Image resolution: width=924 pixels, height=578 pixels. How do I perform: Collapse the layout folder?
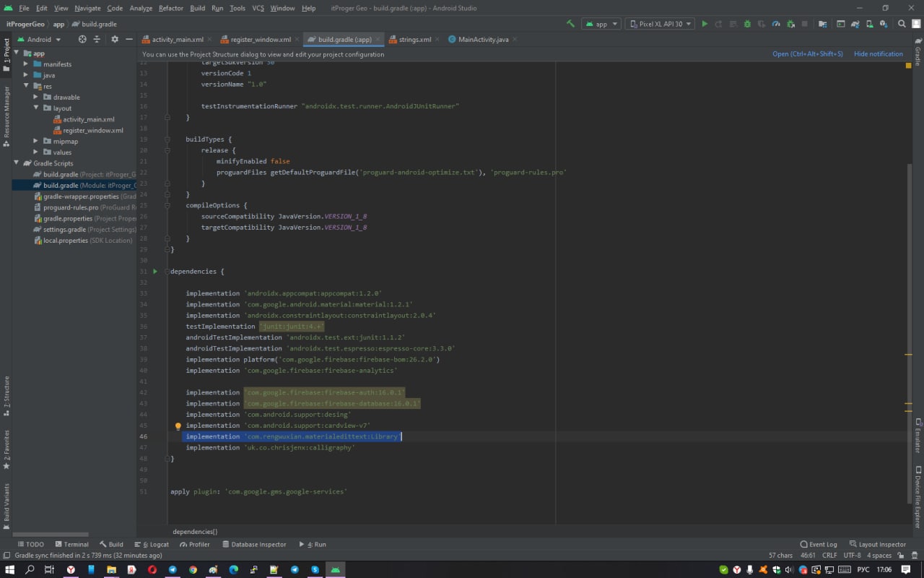[36, 108]
